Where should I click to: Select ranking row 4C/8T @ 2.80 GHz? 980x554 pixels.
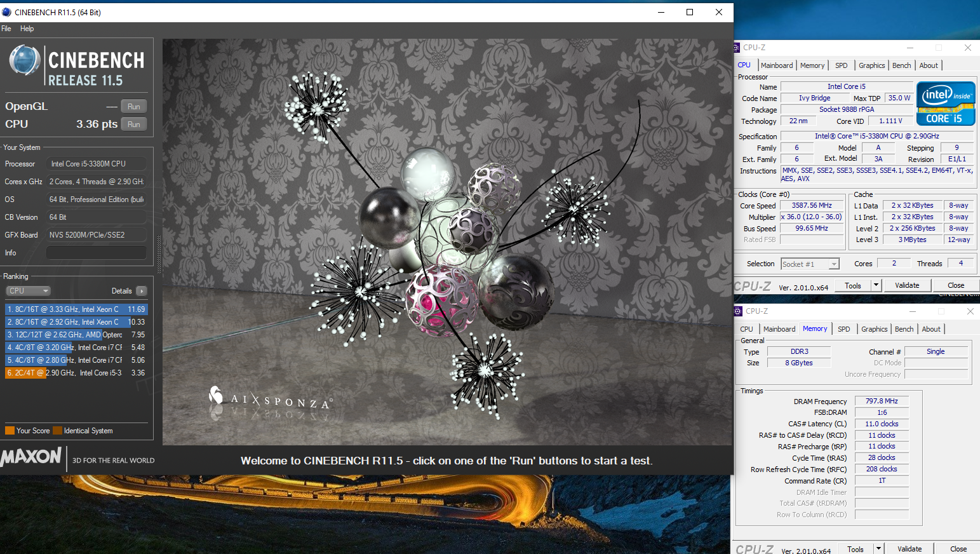coord(76,360)
